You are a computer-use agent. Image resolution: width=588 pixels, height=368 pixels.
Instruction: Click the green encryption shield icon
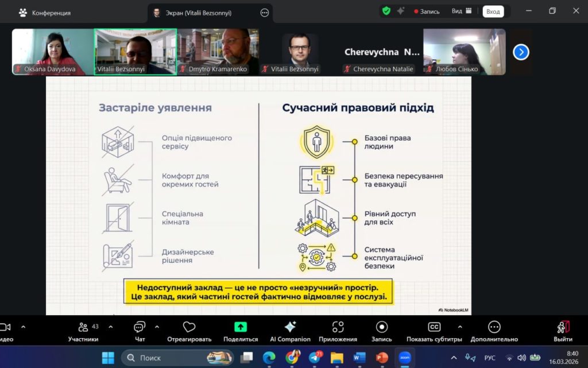tap(386, 11)
